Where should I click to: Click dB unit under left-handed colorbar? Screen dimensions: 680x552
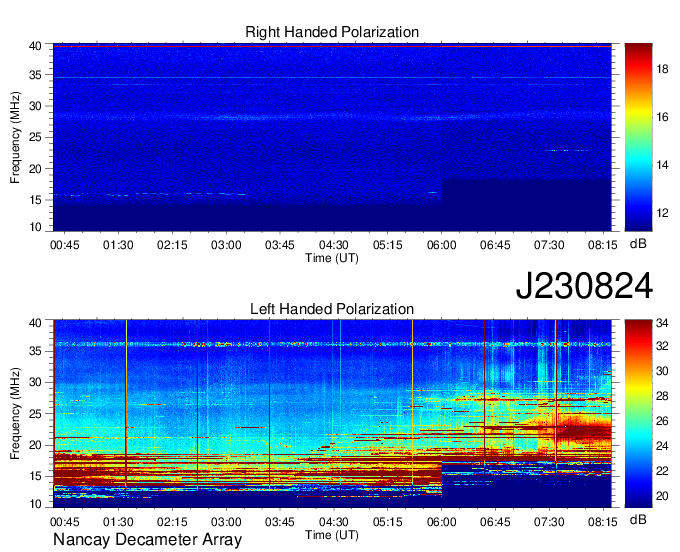[638, 519]
